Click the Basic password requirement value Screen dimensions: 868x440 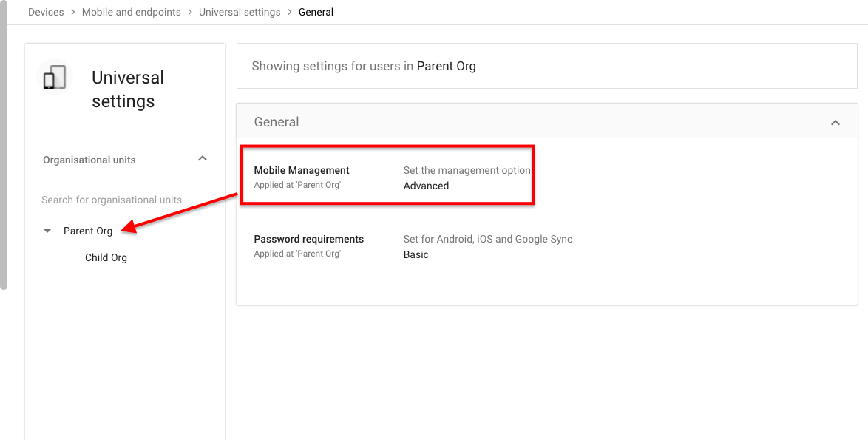click(x=416, y=254)
